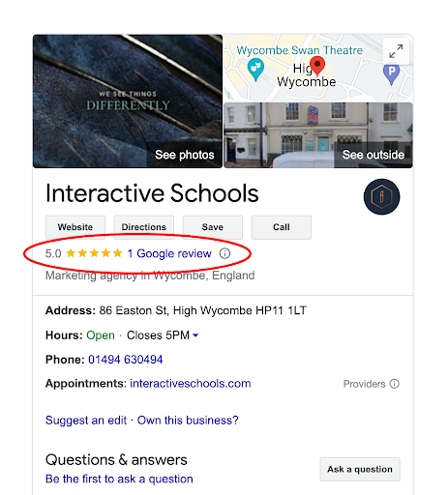Click the green Open status text

tap(101, 335)
